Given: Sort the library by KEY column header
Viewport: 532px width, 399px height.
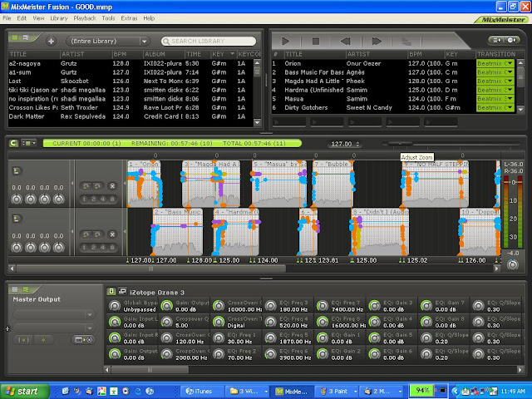Looking at the screenshot, I should coord(224,54).
